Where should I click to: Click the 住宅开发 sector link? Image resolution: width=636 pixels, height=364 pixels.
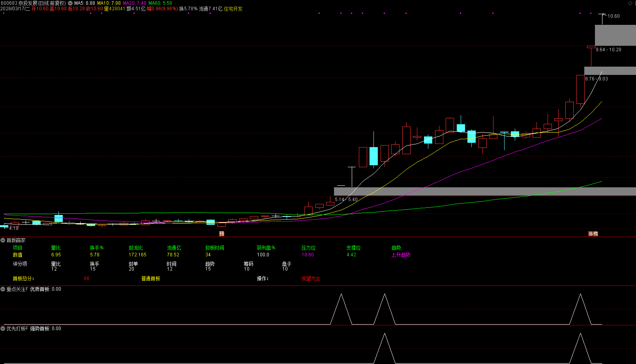[233, 9]
